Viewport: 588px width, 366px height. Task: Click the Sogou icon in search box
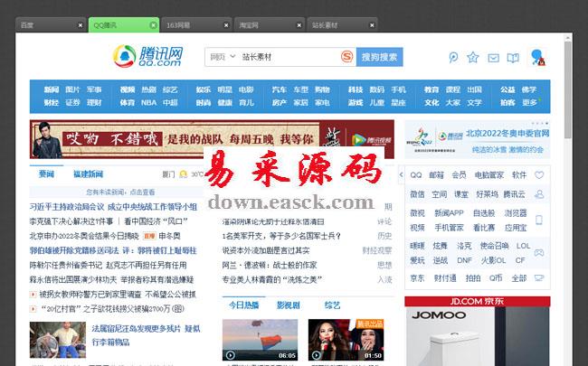[x=347, y=57]
